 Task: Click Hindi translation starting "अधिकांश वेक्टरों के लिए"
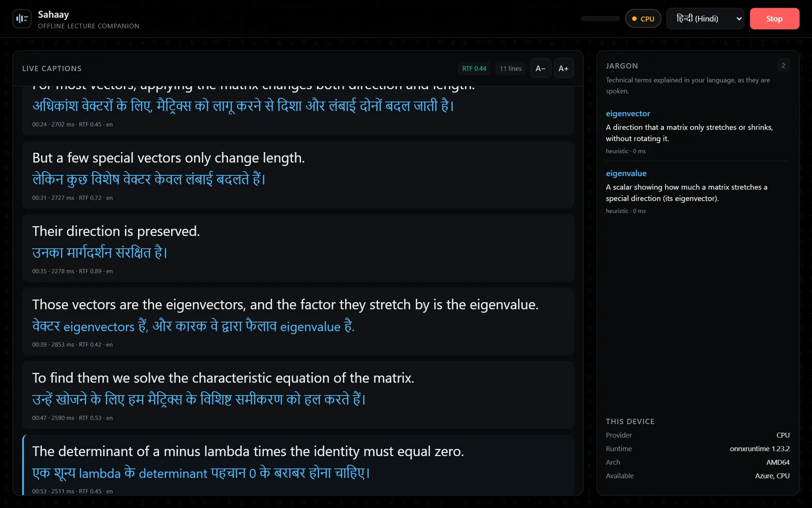[x=244, y=106]
